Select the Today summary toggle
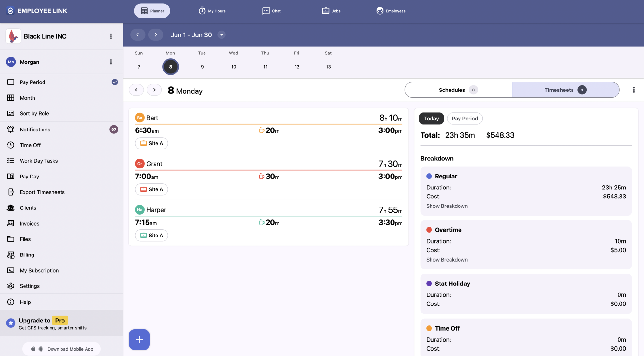The height and width of the screenshot is (356, 644). [x=431, y=119]
